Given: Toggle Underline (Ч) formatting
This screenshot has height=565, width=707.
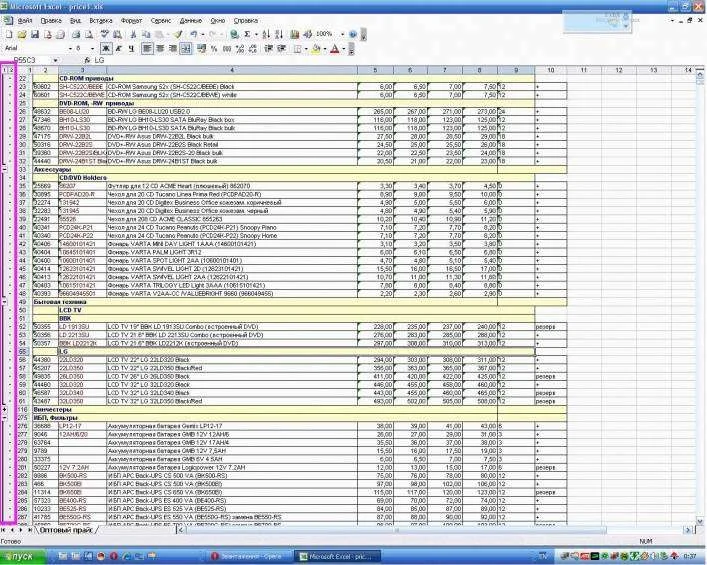Looking at the screenshot, I should [x=131, y=48].
